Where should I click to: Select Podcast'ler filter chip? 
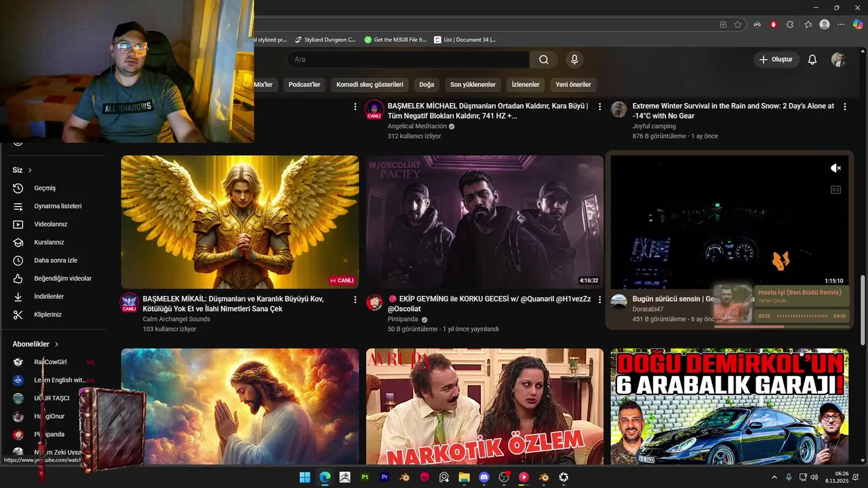[x=304, y=85]
